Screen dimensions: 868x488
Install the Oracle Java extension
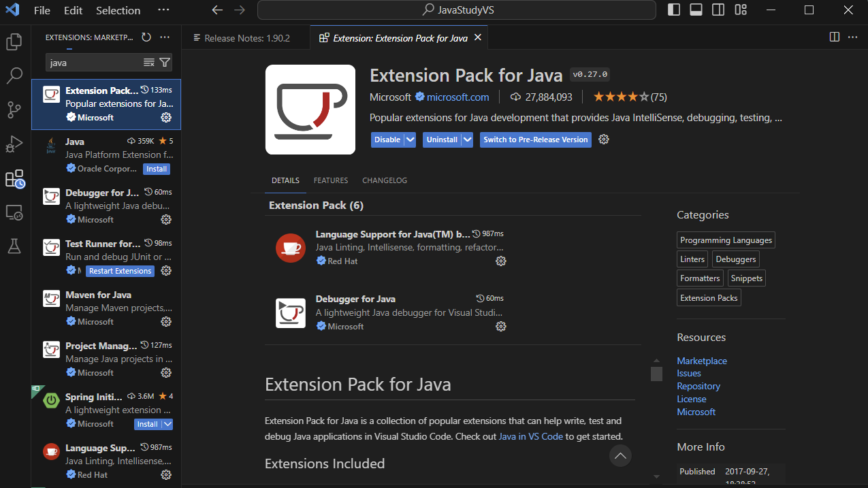click(157, 169)
